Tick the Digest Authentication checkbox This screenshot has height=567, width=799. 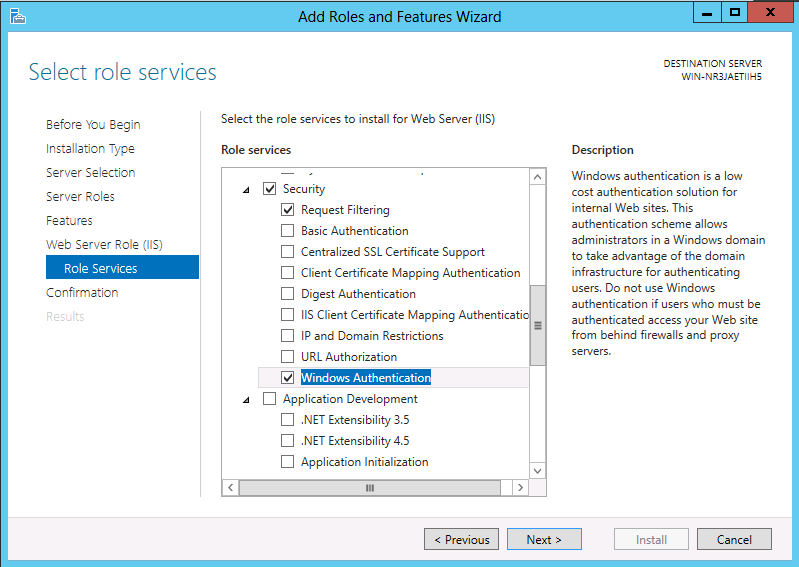[287, 294]
